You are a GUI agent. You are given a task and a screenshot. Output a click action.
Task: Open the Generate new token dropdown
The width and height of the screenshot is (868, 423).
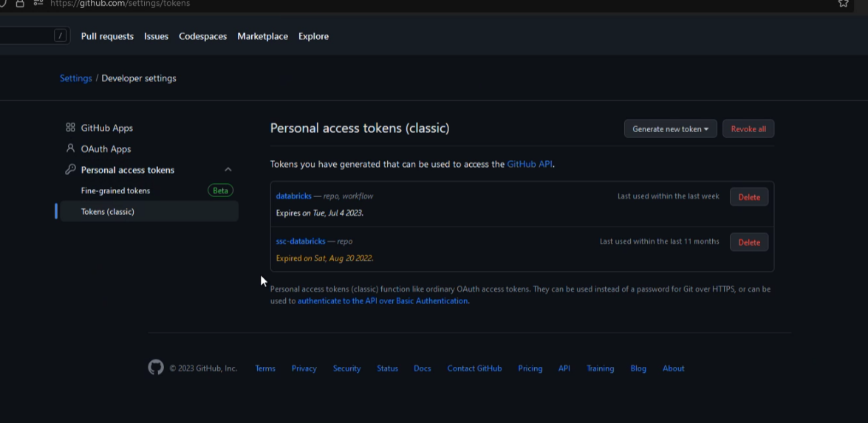pos(669,129)
